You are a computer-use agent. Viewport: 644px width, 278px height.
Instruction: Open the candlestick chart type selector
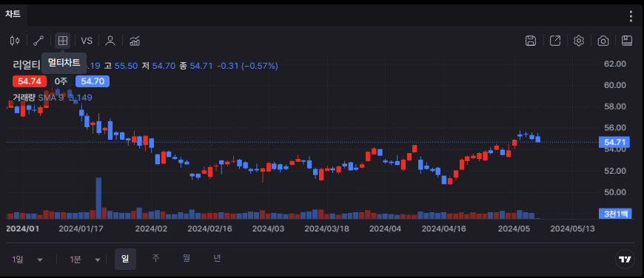[x=16, y=41]
